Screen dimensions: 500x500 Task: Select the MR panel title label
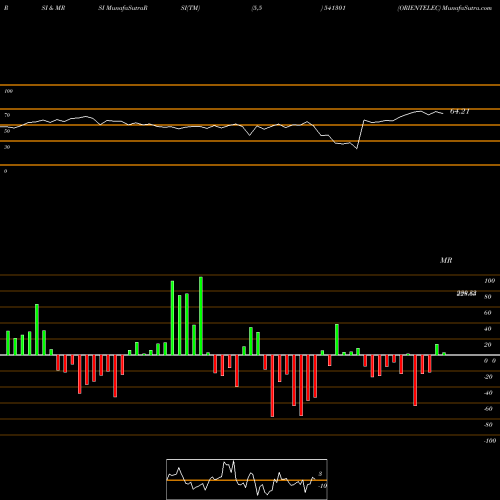[x=446, y=260]
